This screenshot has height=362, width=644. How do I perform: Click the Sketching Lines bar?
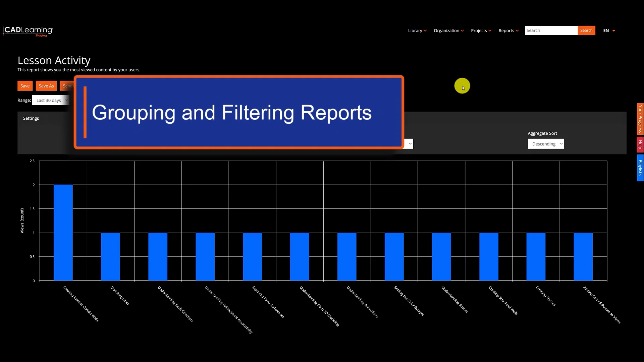110,257
